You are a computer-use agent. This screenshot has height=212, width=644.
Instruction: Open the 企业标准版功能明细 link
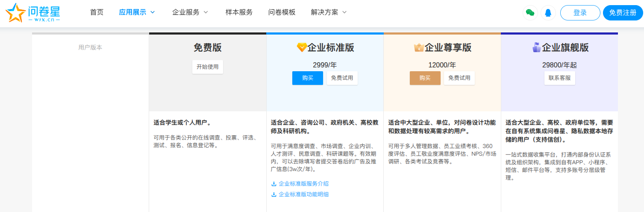303,195
